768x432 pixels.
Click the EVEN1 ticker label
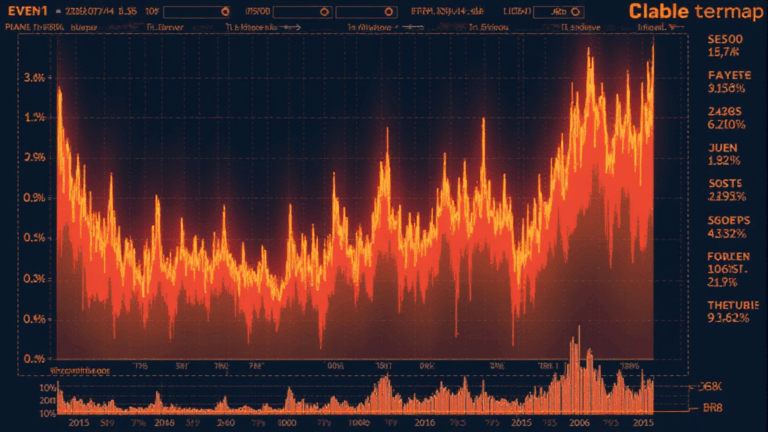(x=27, y=11)
